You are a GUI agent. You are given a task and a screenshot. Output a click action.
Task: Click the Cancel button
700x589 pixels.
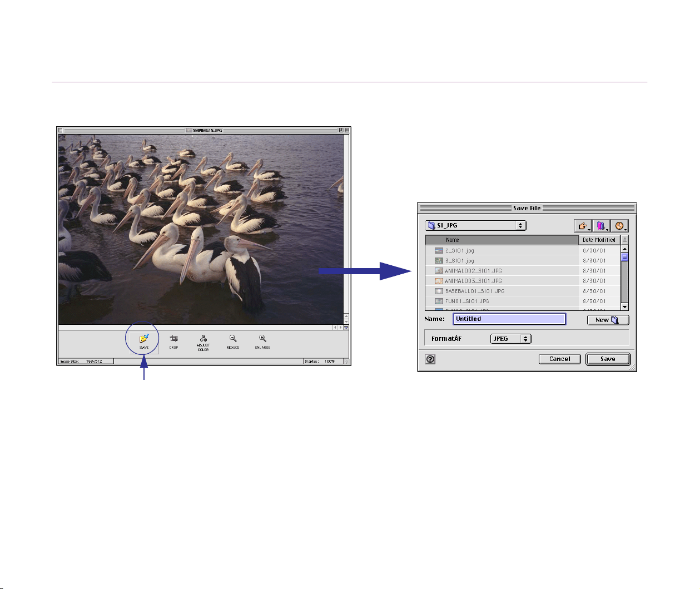tap(560, 359)
